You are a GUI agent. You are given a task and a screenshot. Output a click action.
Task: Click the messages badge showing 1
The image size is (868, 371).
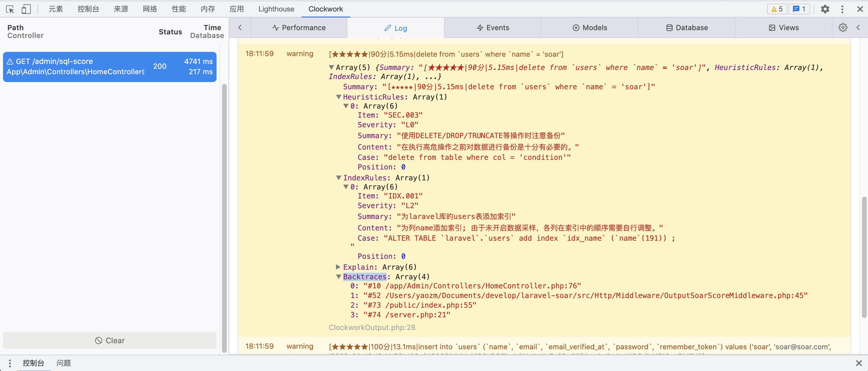[x=799, y=9]
